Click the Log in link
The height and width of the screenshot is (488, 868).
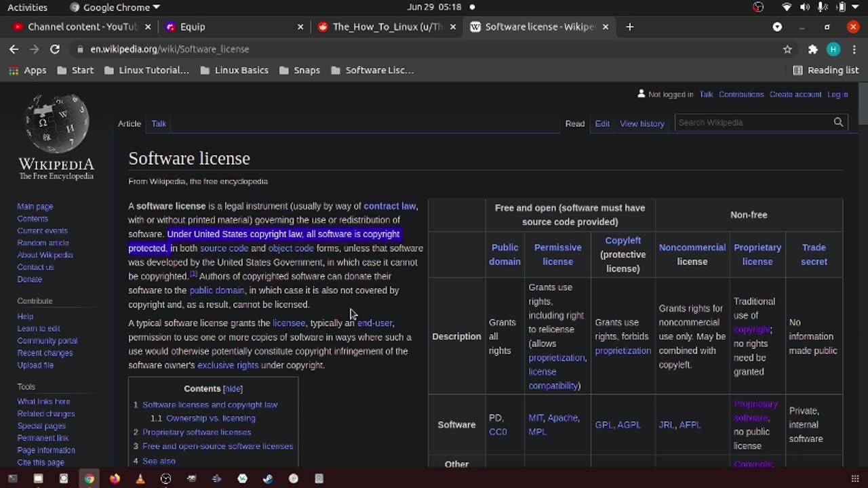(x=837, y=94)
